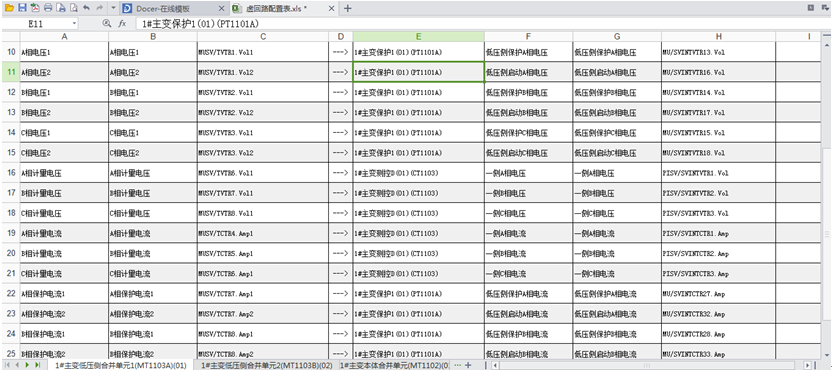
Task: Click the Open folder icon
Action: pyautogui.click(x=10, y=8)
